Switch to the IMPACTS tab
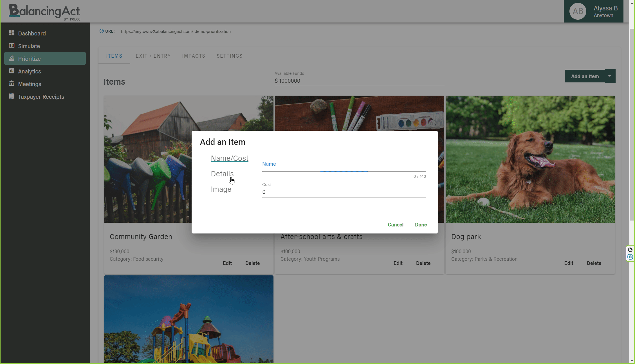 click(194, 56)
